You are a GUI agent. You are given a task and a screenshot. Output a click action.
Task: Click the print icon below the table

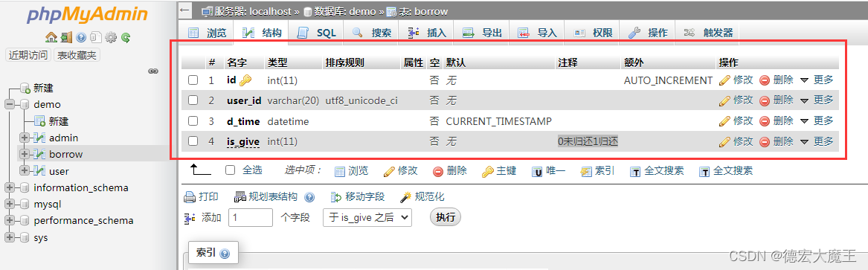click(190, 197)
